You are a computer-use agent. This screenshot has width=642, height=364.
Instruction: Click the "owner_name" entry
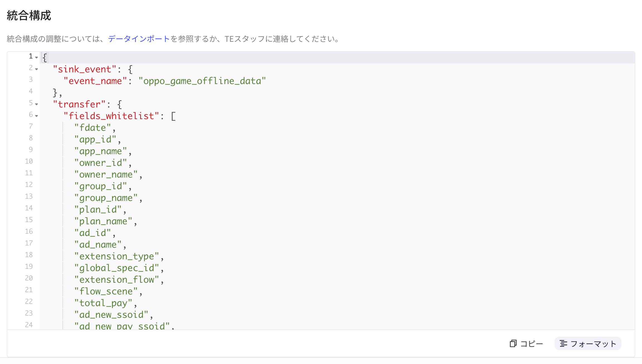(x=106, y=174)
